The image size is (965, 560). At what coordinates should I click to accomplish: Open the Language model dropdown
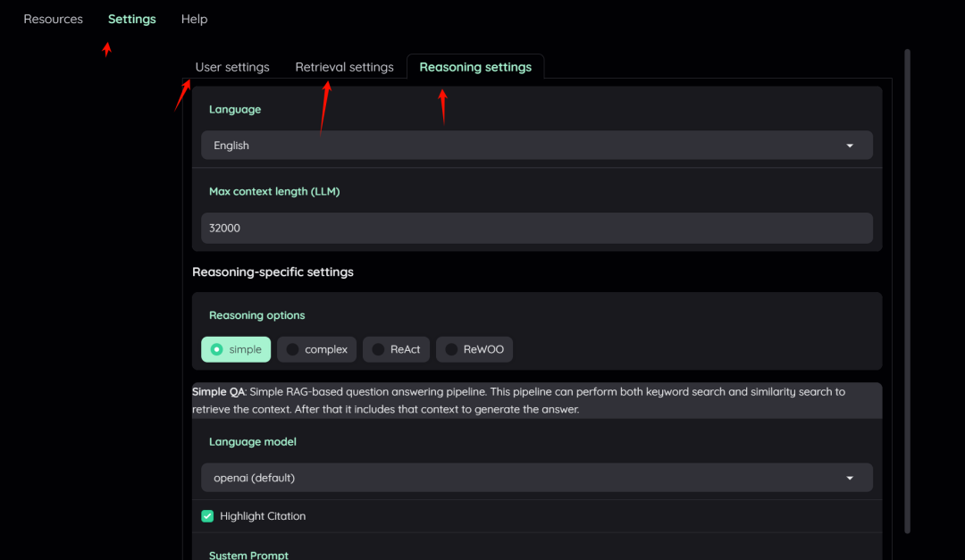coord(536,478)
